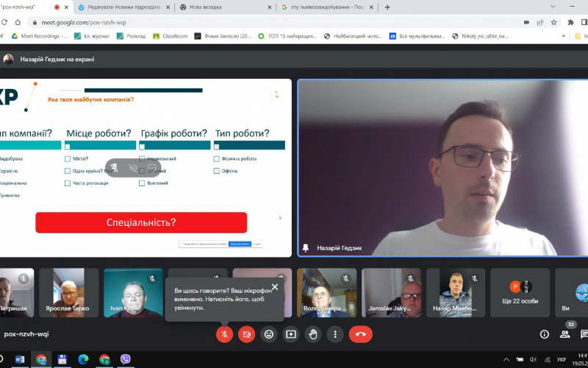Tick the 'Нормований' checkbox

pyautogui.click(x=142, y=159)
